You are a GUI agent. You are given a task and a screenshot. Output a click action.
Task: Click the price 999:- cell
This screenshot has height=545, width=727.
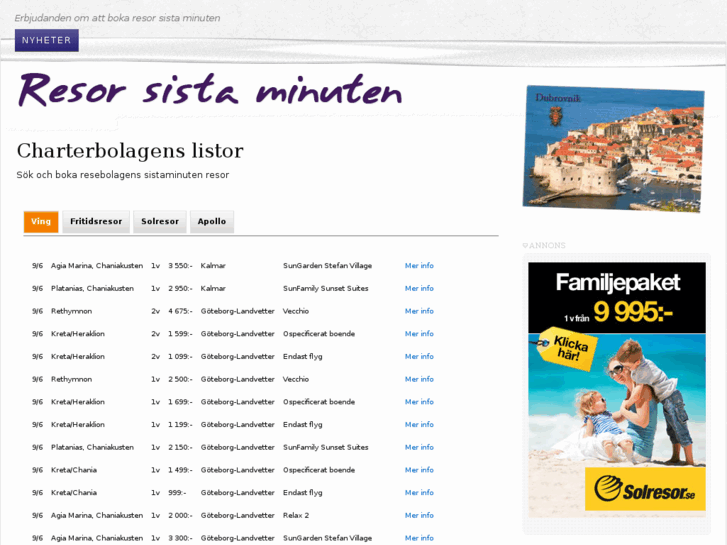click(x=177, y=493)
